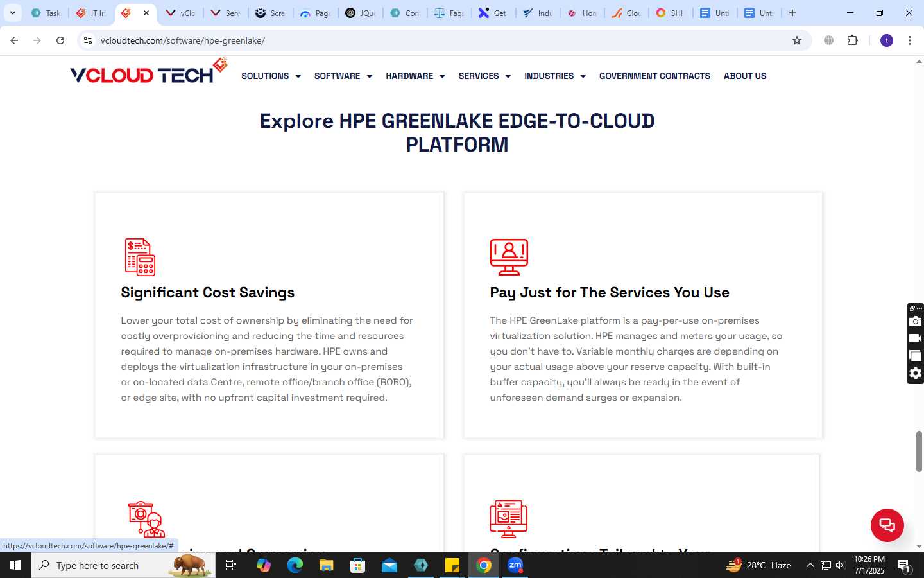Go to GOVERNMENT CONTRACTS page
924x578 pixels.
click(x=654, y=76)
